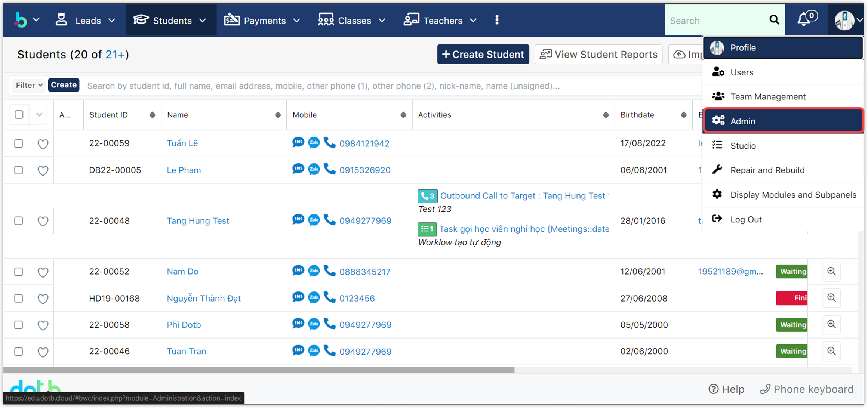Open the Payments module dropdown arrow

(297, 21)
